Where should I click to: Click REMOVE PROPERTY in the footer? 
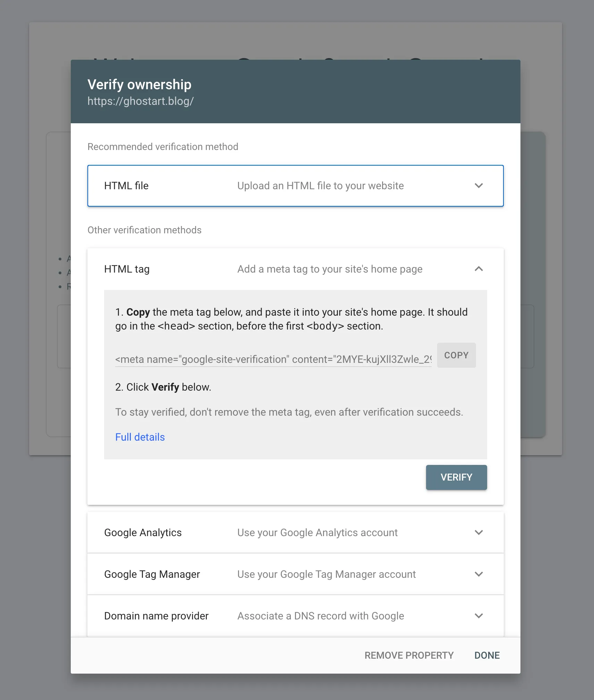[409, 655]
